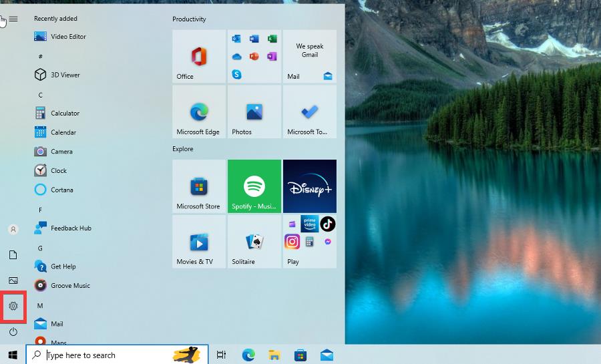Viewport: 601px width, 364px height.
Task: Open the Documents folder shortcut
Action: [x=13, y=255]
